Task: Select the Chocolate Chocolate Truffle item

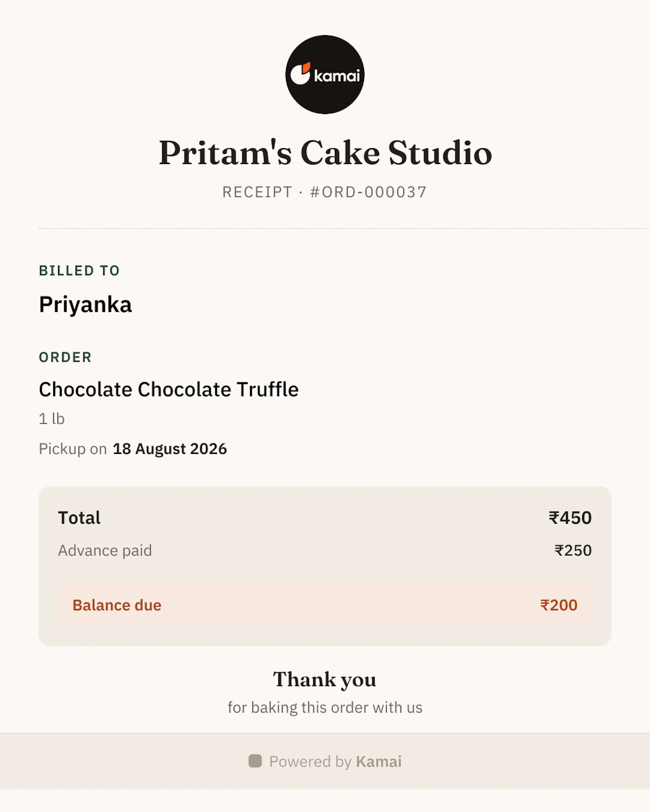Action: click(x=169, y=389)
